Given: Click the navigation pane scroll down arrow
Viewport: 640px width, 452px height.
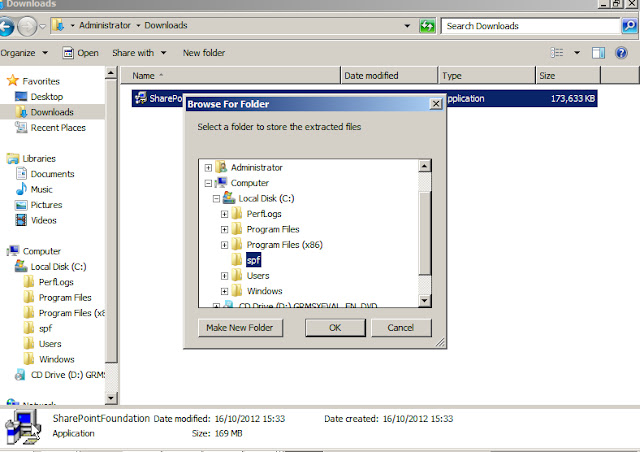Looking at the screenshot, I should (x=111, y=398).
